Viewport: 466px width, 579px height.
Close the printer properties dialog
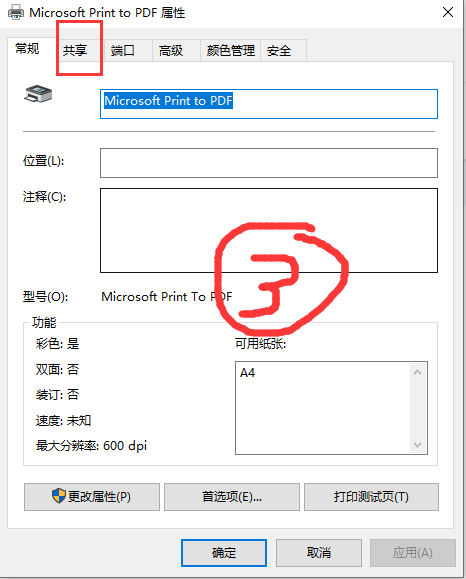(x=448, y=12)
